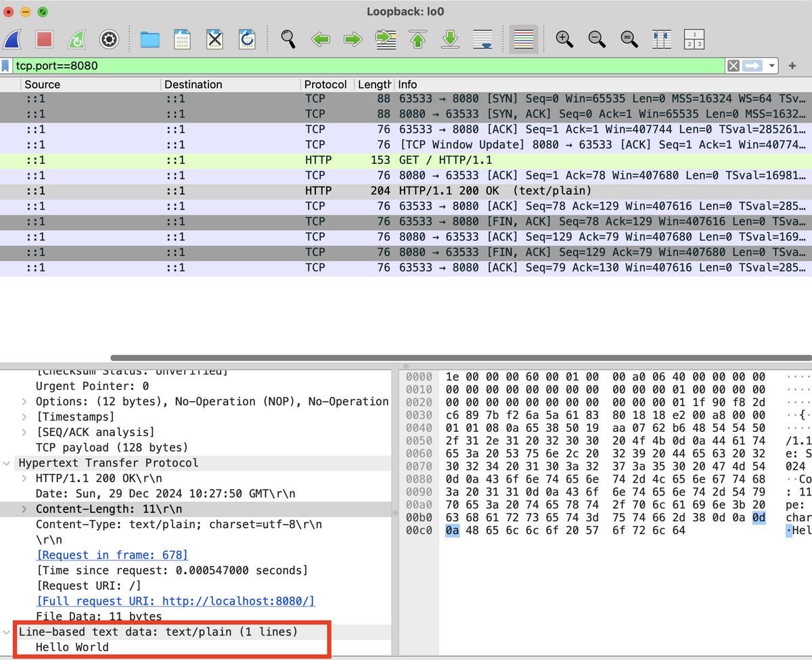Apply the display filter with the arrow button

pos(752,66)
